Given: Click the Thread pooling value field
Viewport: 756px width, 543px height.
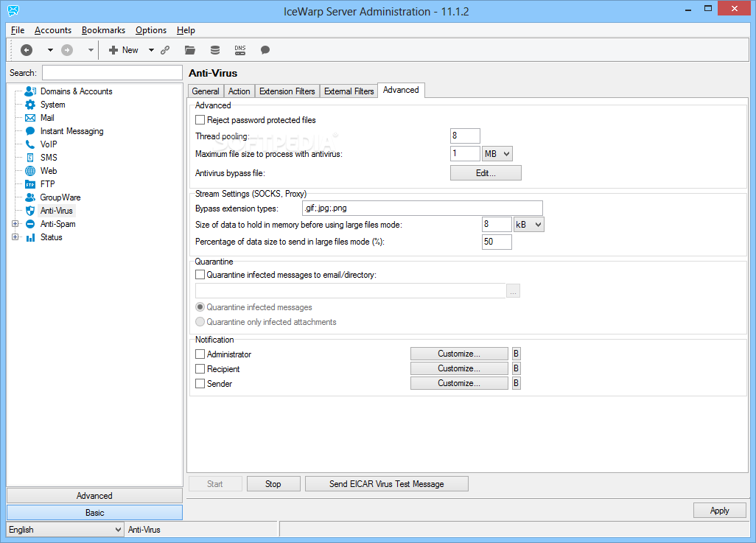Looking at the screenshot, I should pyautogui.click(x=465, y=136).
